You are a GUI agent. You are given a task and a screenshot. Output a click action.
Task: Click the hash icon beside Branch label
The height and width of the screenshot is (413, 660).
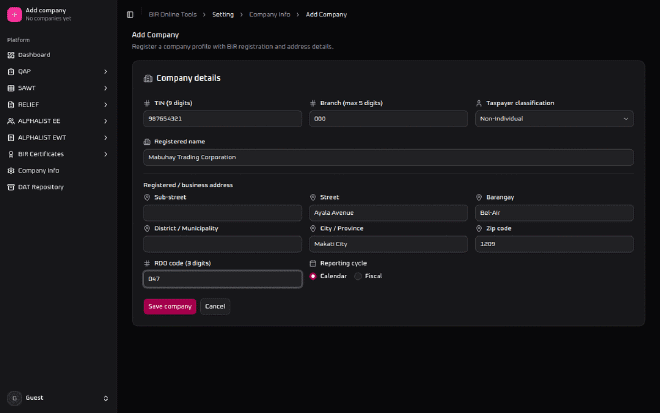tap(313, 103)
